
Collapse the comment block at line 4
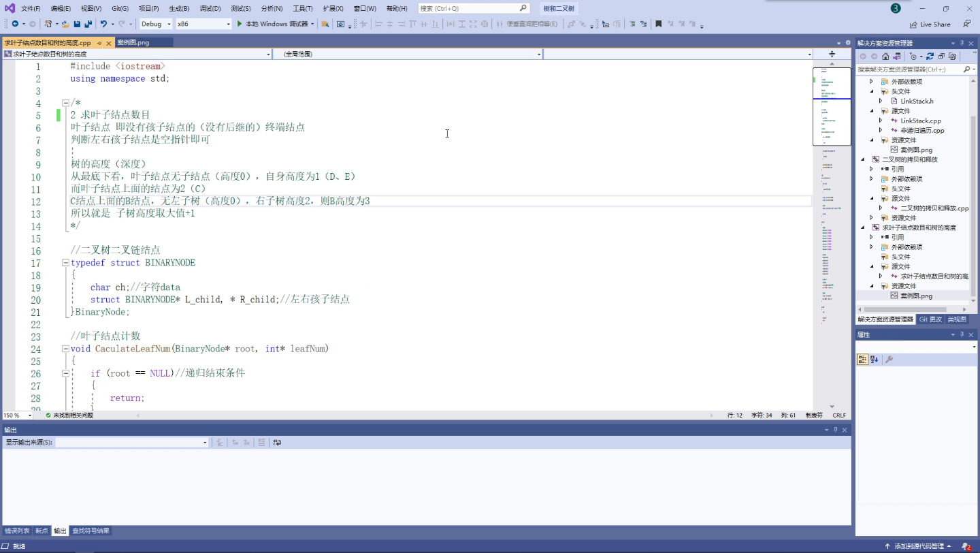pos(65,104)
